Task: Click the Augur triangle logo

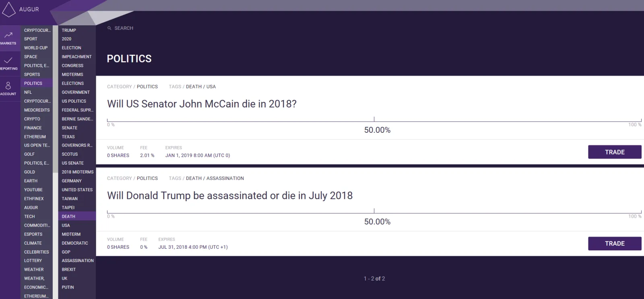Action: pos(8,9)
